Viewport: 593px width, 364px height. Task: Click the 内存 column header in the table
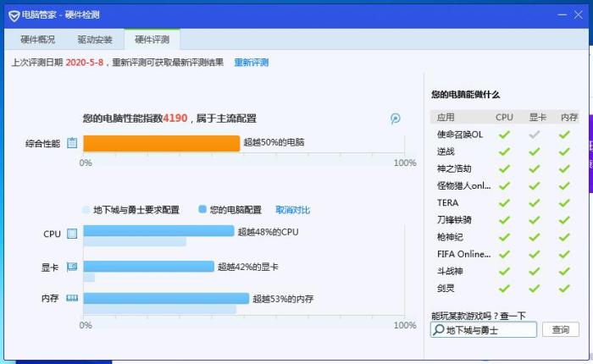point(569,117)
